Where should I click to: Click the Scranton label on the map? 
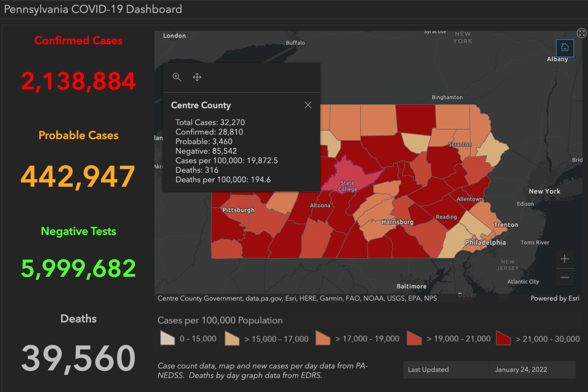pos(460,144)
